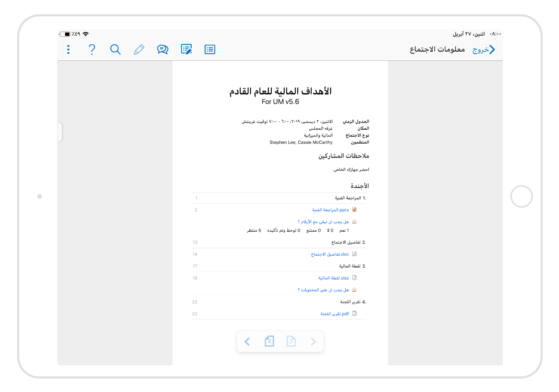Expand the left edge side panel handle
This screenshot has width=559, height=392.
coord(60,132)
